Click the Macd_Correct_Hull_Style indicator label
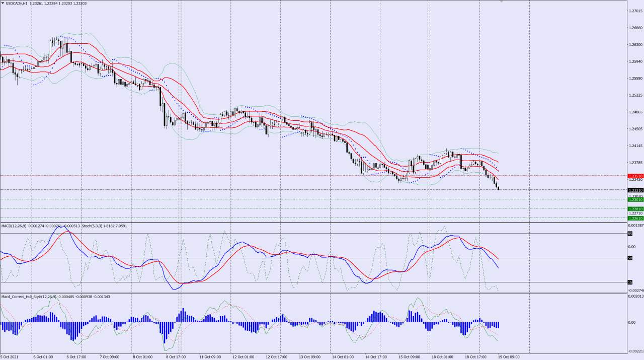Image resolution: width=644 pixels, height=360 pixels. 30,297
